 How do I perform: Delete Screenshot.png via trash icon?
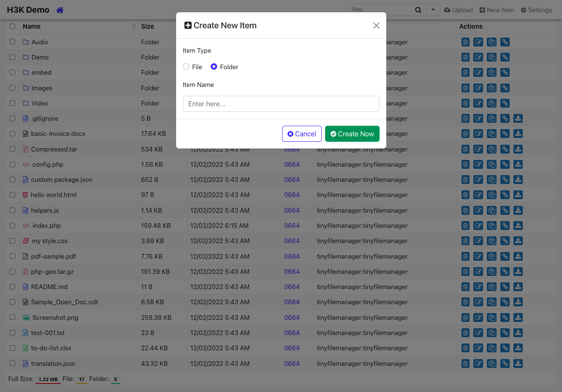465,318
